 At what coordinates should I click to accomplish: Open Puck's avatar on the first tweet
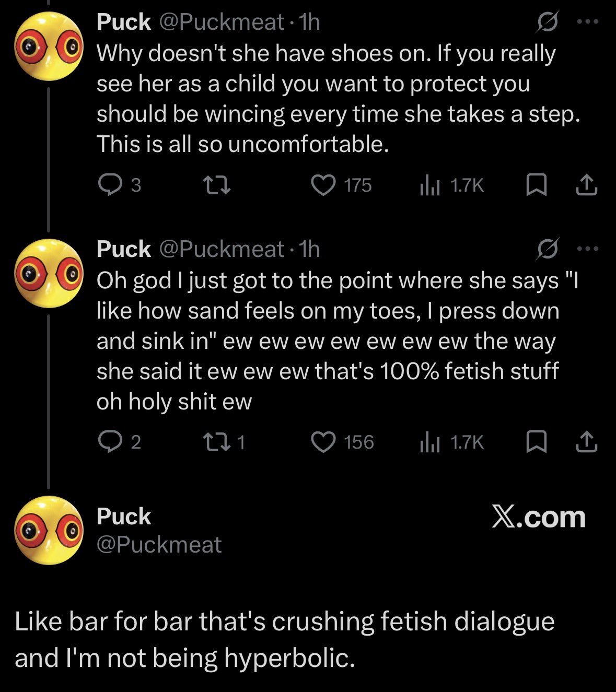(x=49, y=47)
